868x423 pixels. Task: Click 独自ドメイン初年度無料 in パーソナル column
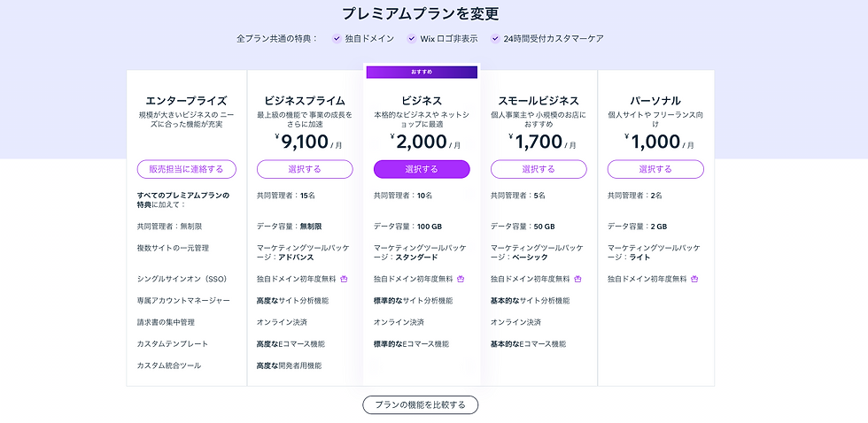tap(647, 279)
